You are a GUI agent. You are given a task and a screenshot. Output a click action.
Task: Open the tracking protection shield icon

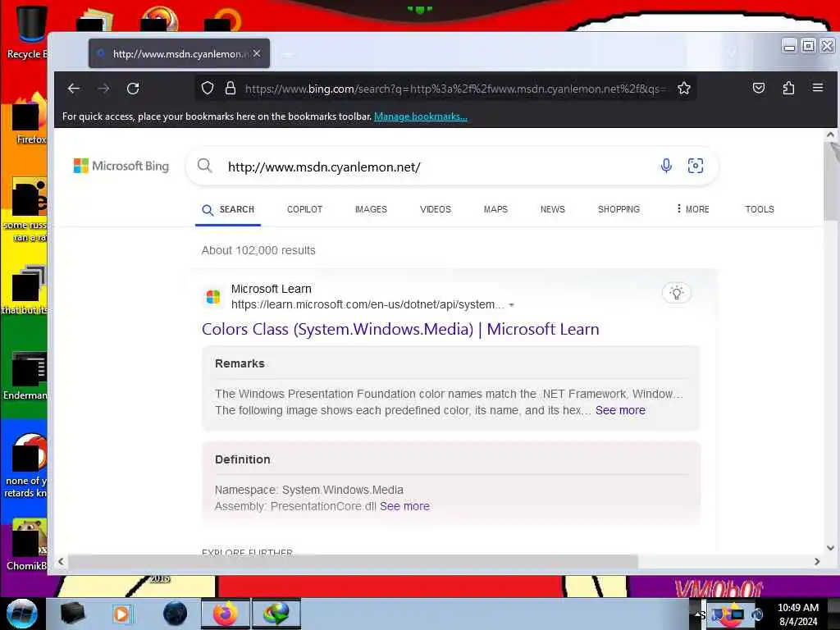point(208,88)
